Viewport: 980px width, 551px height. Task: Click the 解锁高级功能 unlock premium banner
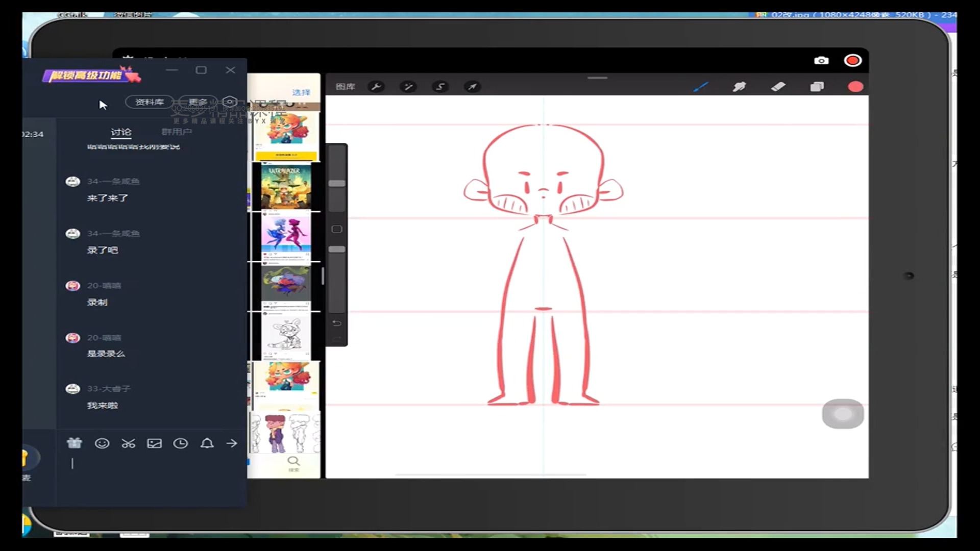click(x=92, y=76)
